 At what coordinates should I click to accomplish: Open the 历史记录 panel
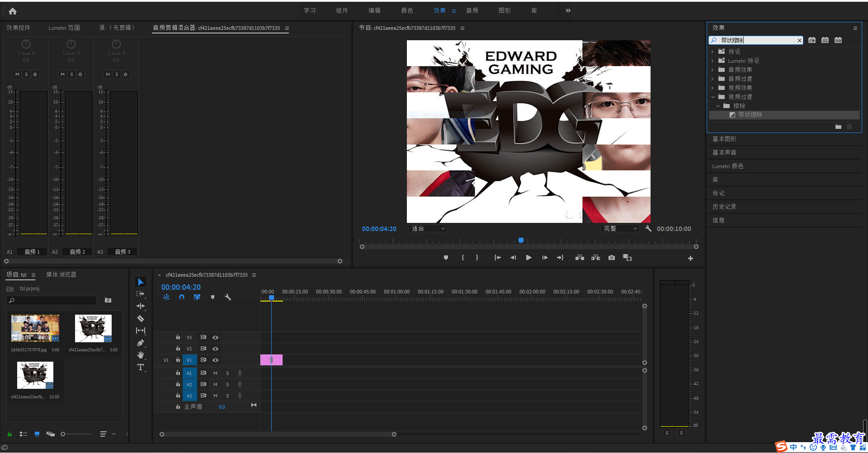pyautogui.click(x=724, y=207)
